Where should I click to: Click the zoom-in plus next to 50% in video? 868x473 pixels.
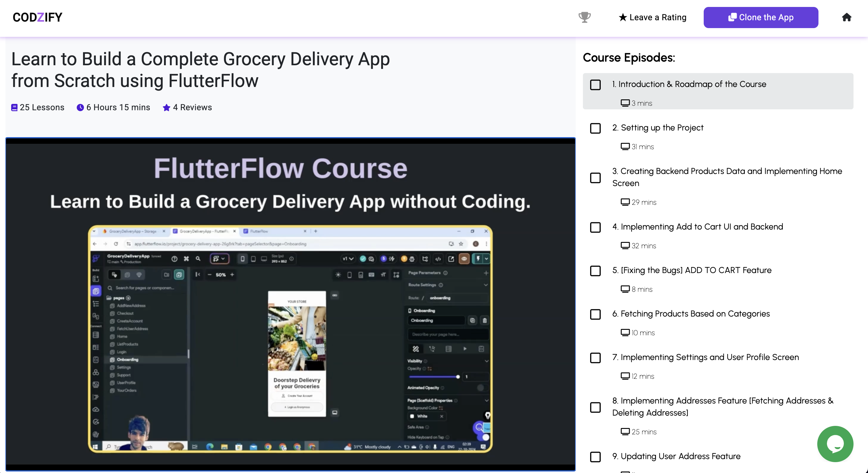(232, 275)
